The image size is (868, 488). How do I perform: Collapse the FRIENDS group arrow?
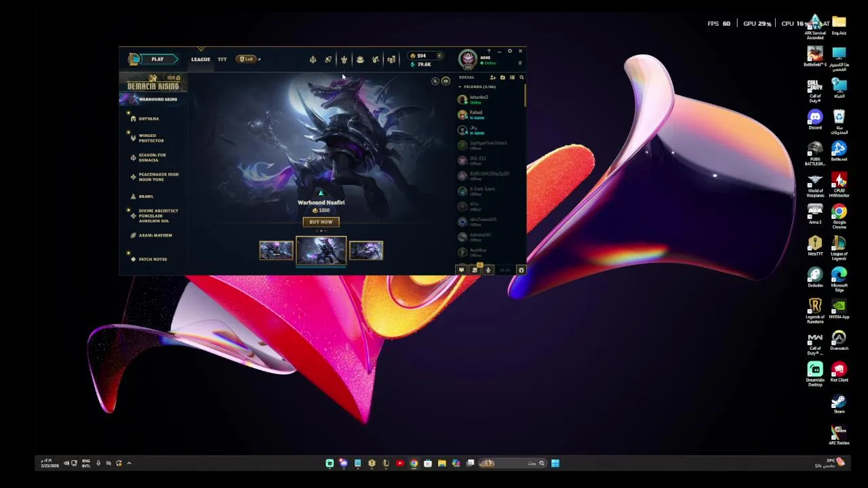pyautogui.click(x=460, y=87)
